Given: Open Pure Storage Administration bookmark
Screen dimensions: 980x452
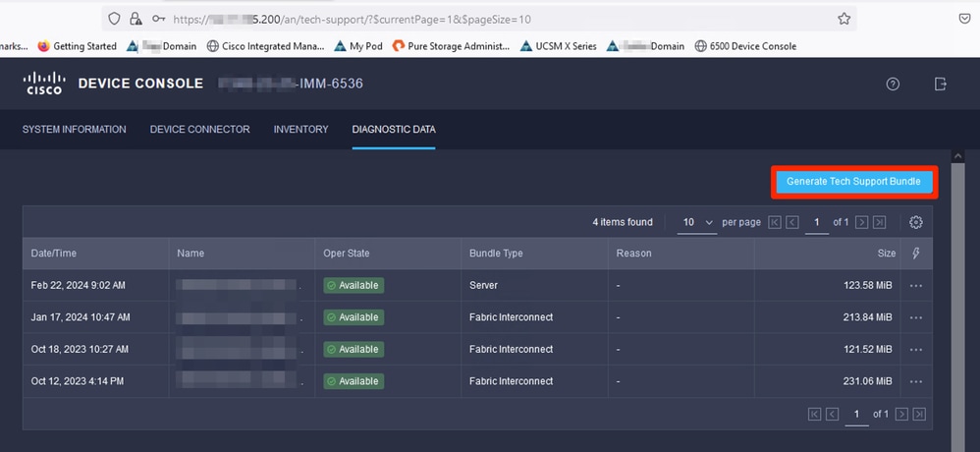Looking at the screenshot, I should point(451,46).
